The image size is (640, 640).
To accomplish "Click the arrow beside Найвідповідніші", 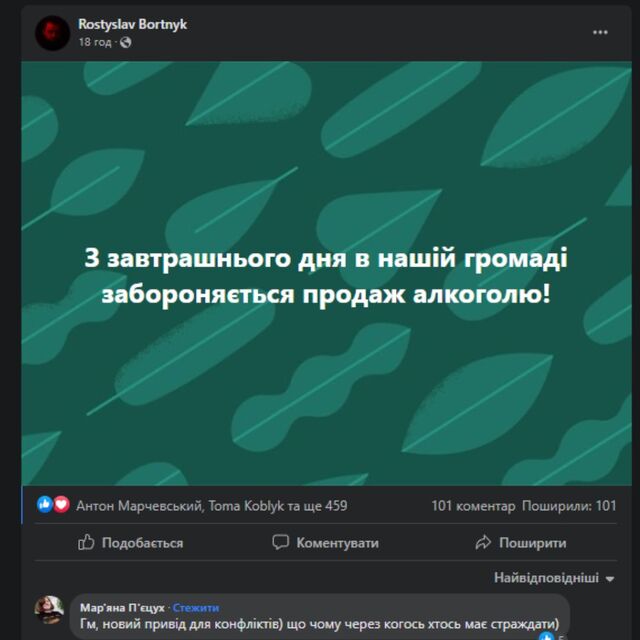I will tap(610, 579).
